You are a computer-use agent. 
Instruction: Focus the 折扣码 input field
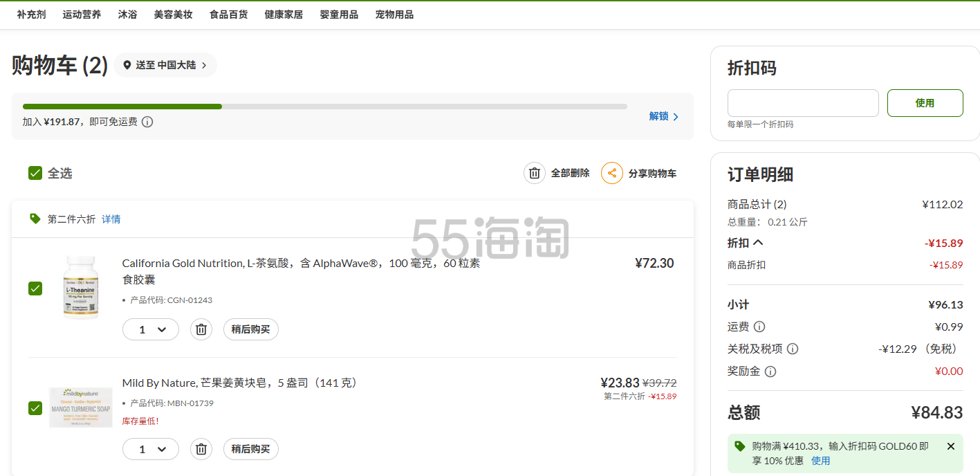[x=803, y=103]
